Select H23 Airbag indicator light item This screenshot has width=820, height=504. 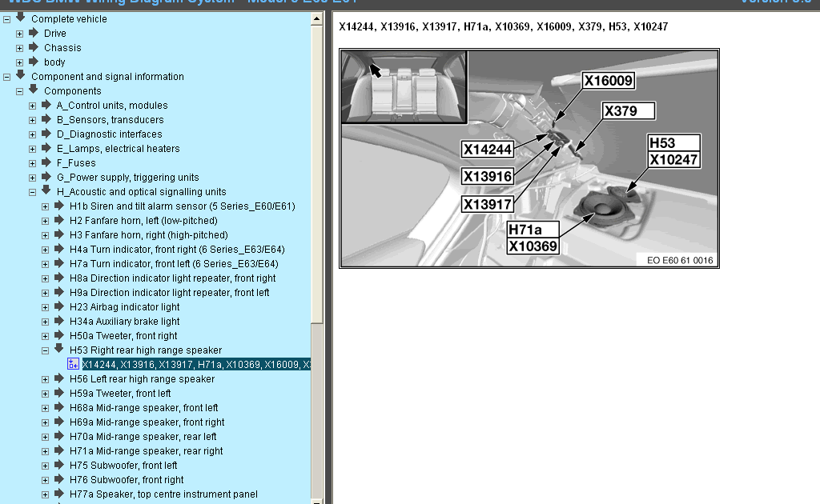[124, 307]
